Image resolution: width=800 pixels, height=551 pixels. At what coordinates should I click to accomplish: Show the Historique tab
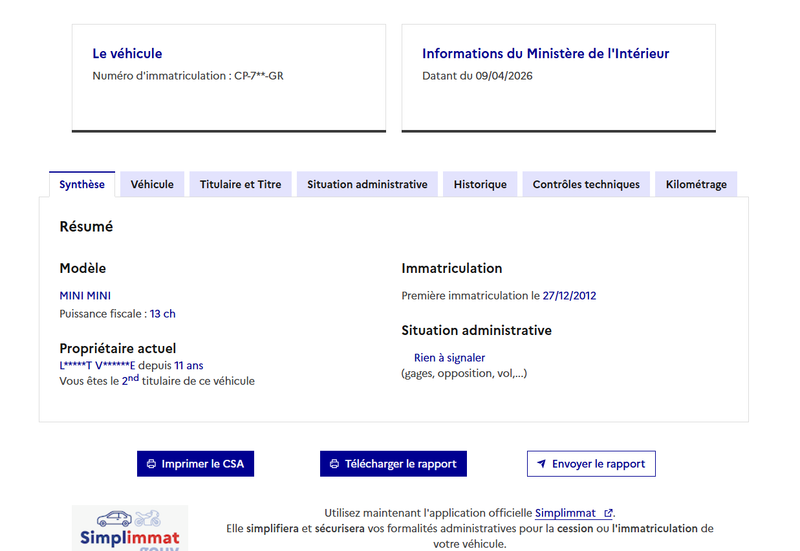[480, 184]
